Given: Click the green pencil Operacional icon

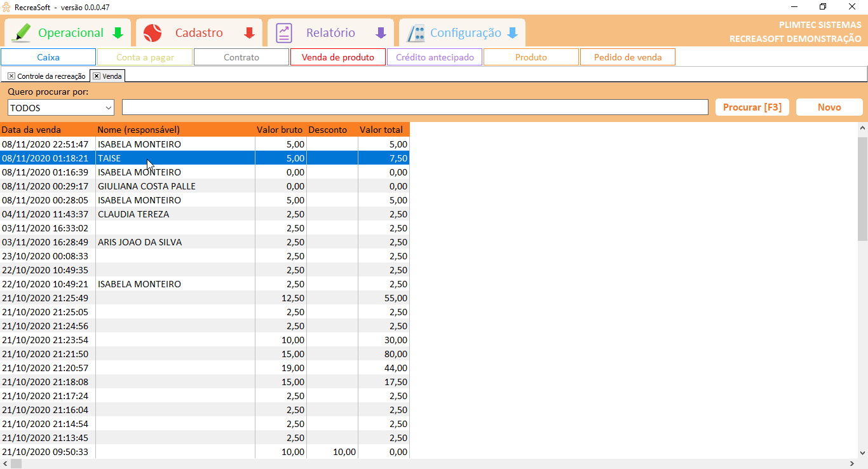Looking at the screenshot, I should [20, 32].
